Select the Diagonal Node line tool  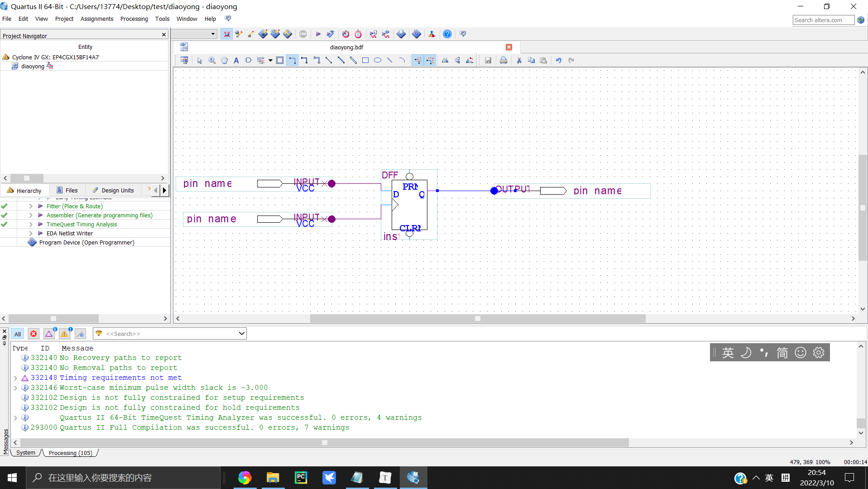[x=329, y=60]
